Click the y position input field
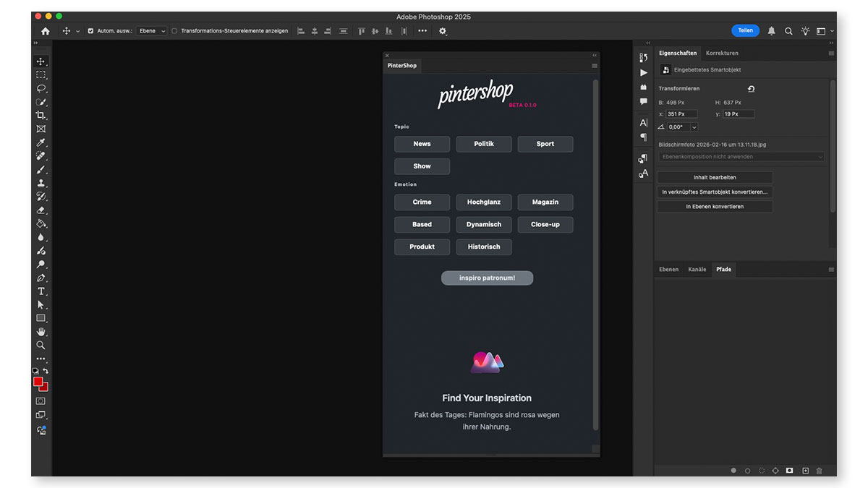868x488 pixels. (739, 114)
